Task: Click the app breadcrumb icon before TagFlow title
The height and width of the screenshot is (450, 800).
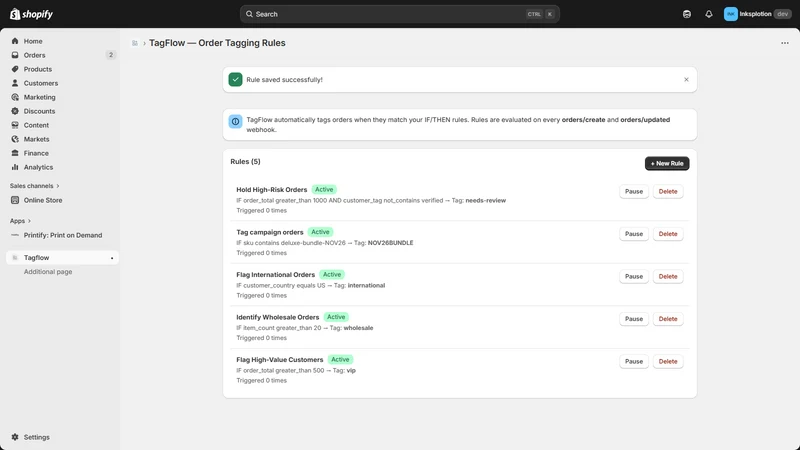Action: [x=135, y=43]
